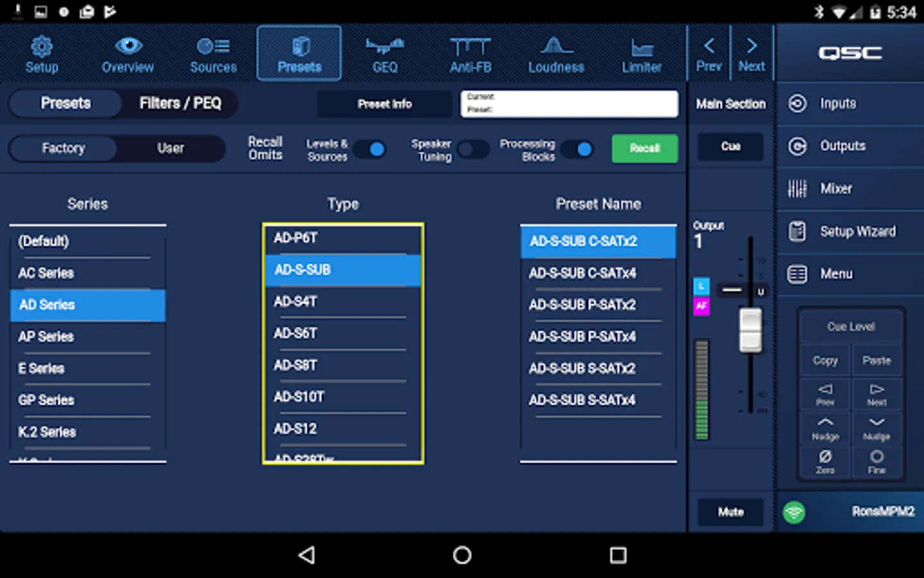Open the Sources section
Image resolution: width=924 pixels, height=578 pixels.
213,54
